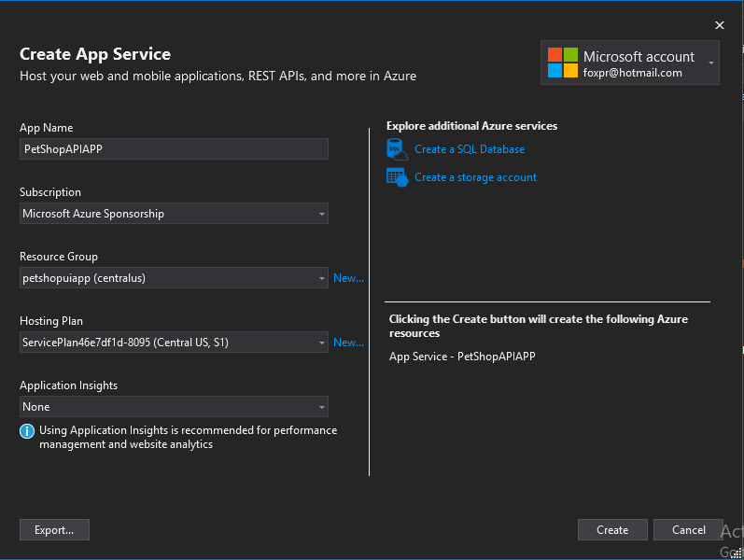Viewport: 744px width, 560px height.
Task: Expand the Resource Group combo box
Action: (x=174, y=278)
